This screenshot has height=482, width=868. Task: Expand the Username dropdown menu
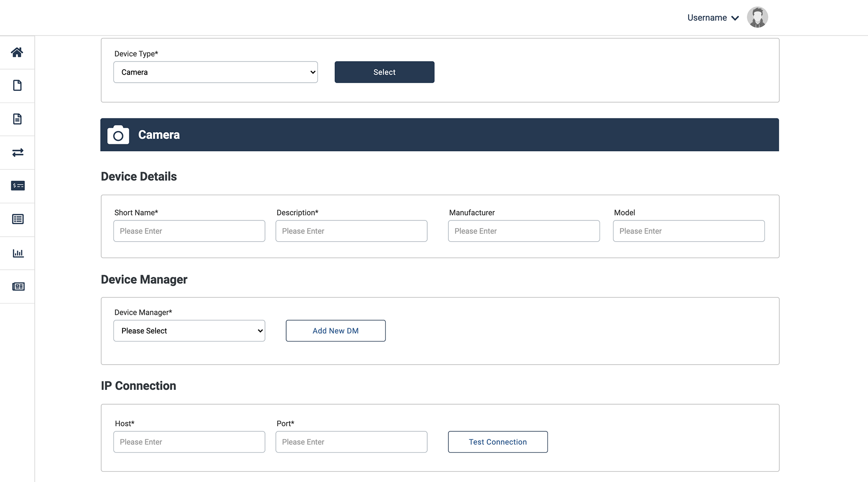coord(713,18)
